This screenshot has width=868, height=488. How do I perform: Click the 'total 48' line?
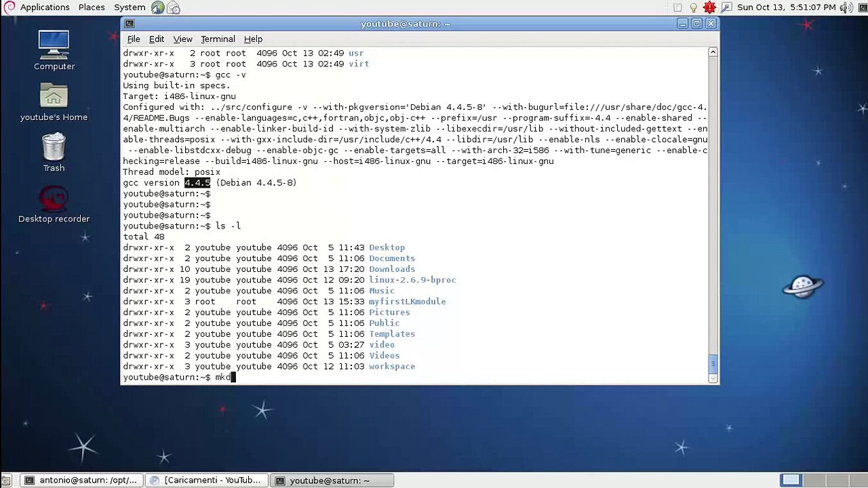tap(144, 237)
